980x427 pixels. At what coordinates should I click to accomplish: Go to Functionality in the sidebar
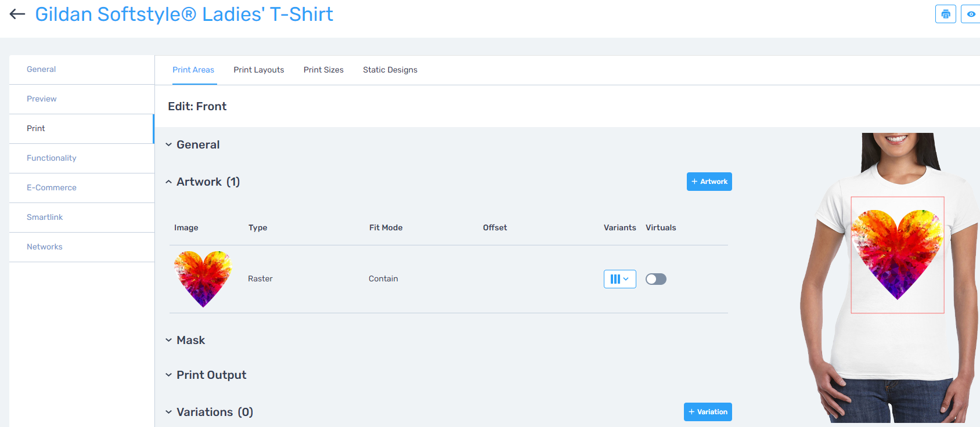click(82, 158)
